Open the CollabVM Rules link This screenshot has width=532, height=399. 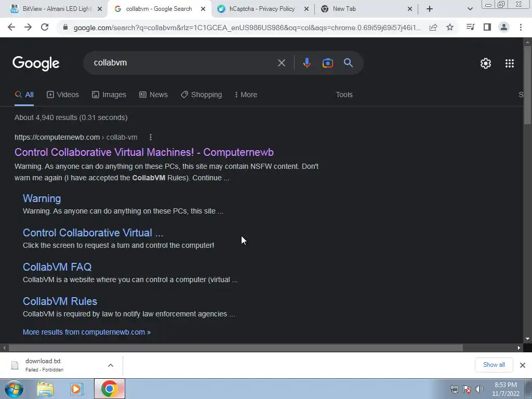click(x=60, y=301)
